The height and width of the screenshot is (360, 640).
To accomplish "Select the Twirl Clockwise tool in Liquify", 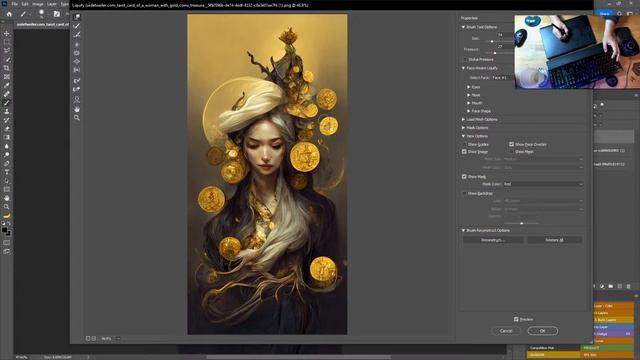I will pos(77,44).
